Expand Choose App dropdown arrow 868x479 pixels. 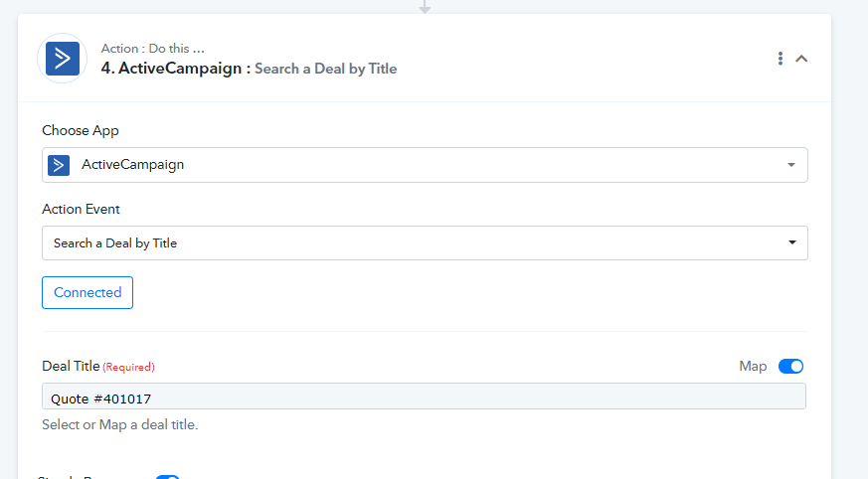click(x=791, y=165)
